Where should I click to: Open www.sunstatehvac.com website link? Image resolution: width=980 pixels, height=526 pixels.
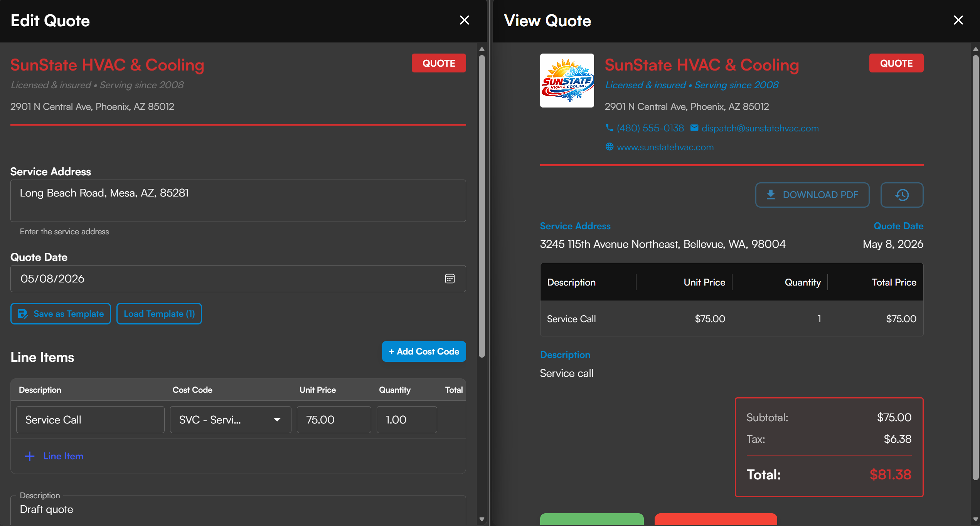[665, 147]
